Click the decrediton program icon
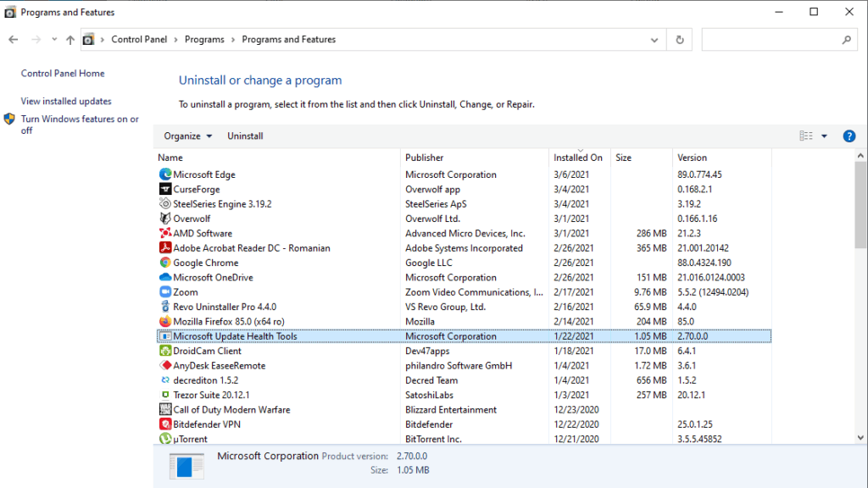This screenshot has width=868, height=488. 165,380
